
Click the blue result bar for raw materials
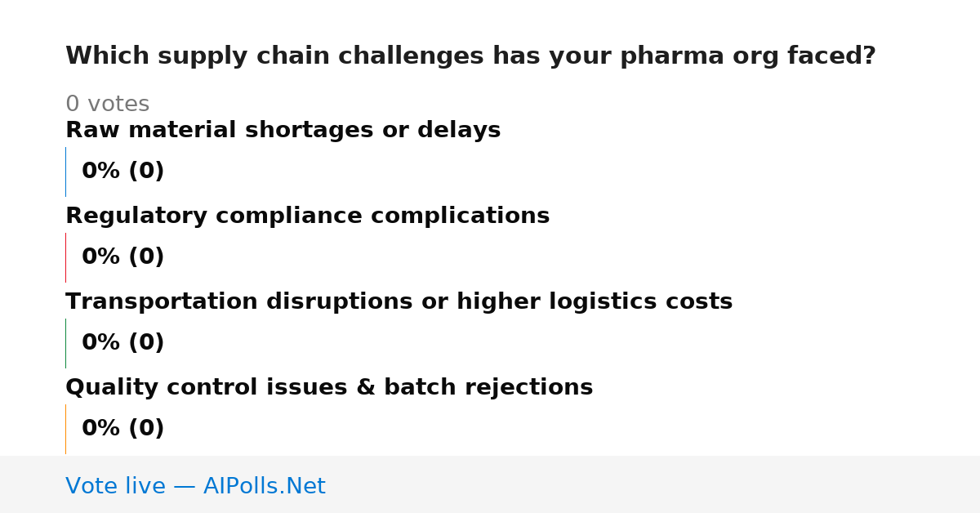(x=65, y=172)
